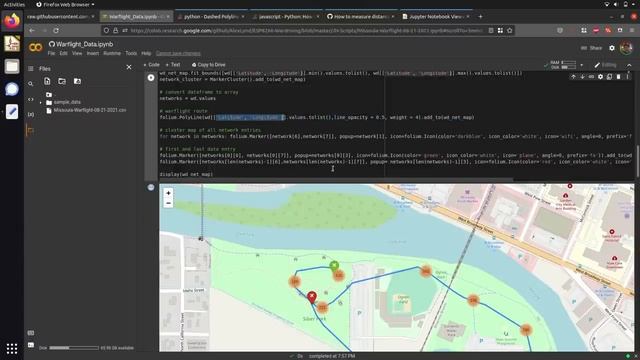Go back in Firefox

[32, 31]
